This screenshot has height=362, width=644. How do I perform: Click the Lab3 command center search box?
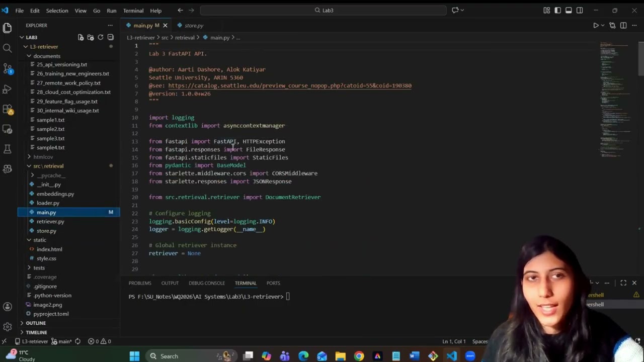[x=323, y=10]
